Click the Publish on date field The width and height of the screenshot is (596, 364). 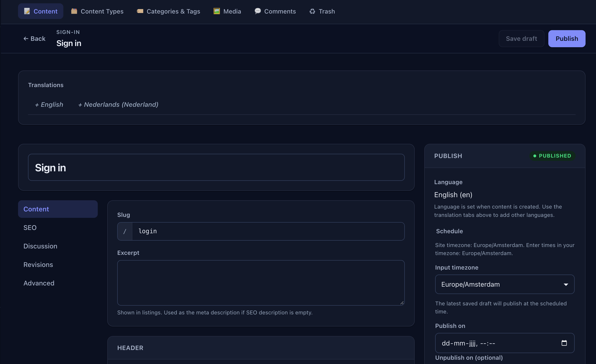click(505, 343)
